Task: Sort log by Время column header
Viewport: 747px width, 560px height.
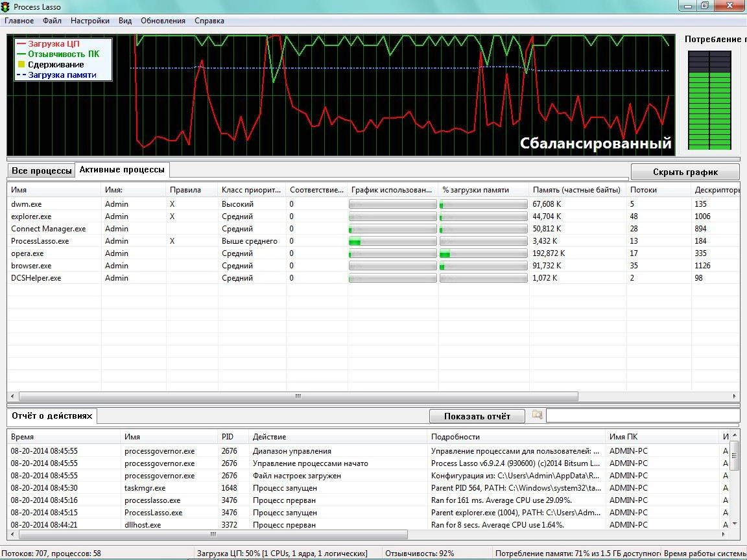Action: tap(64, 437)
